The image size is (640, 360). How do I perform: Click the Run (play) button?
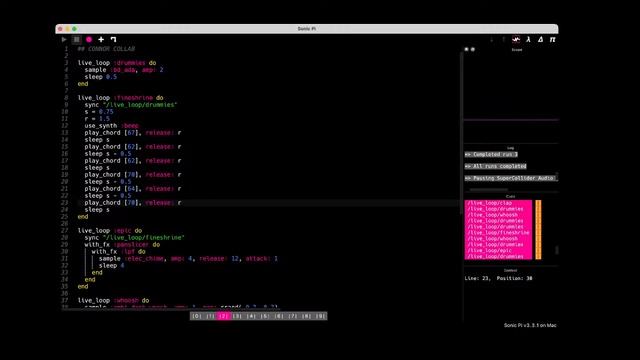64,40
